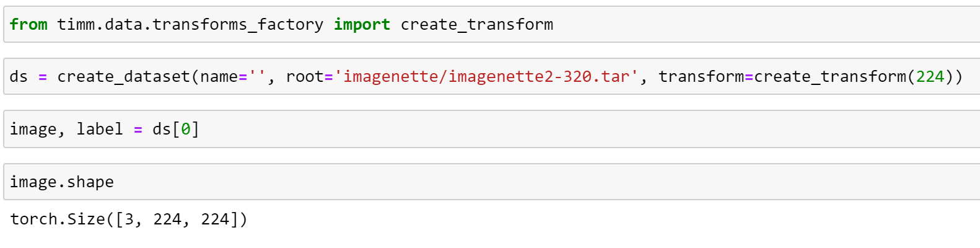Place cursor on the 'from' keyword
Viewport: 980px width, 248px height.
tap(28, 25)
